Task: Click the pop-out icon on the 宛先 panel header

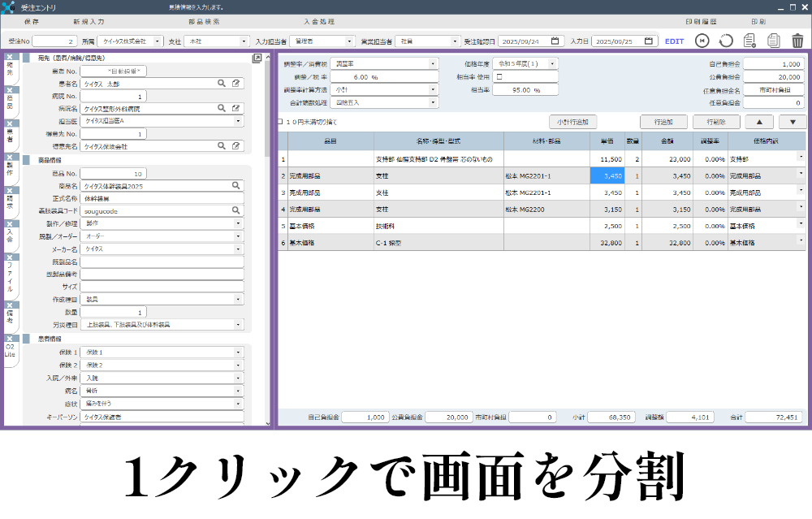Action: coord(257,58)
